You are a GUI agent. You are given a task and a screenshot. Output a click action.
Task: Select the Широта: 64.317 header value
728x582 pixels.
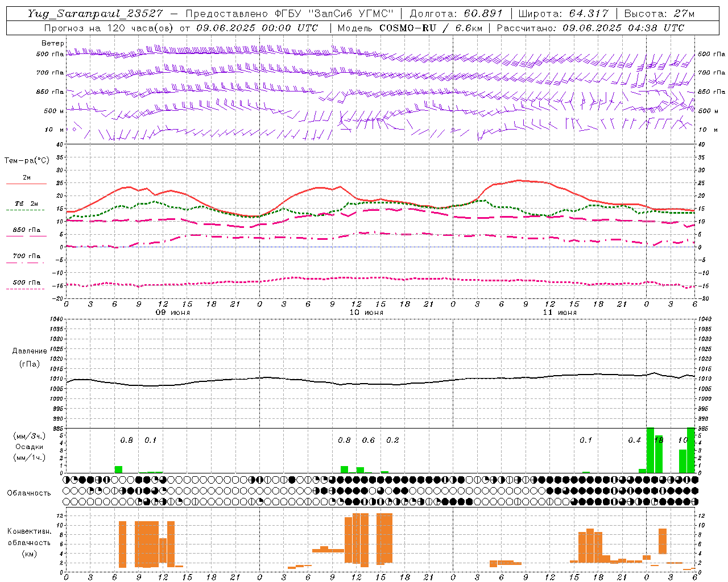pyautogui.click(x=563, y=14)
